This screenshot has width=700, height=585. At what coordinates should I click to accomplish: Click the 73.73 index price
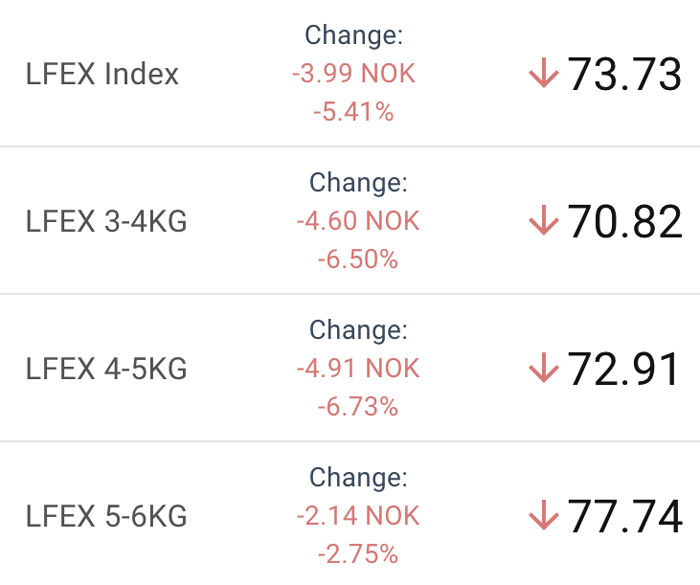click(x=624, y=74)
